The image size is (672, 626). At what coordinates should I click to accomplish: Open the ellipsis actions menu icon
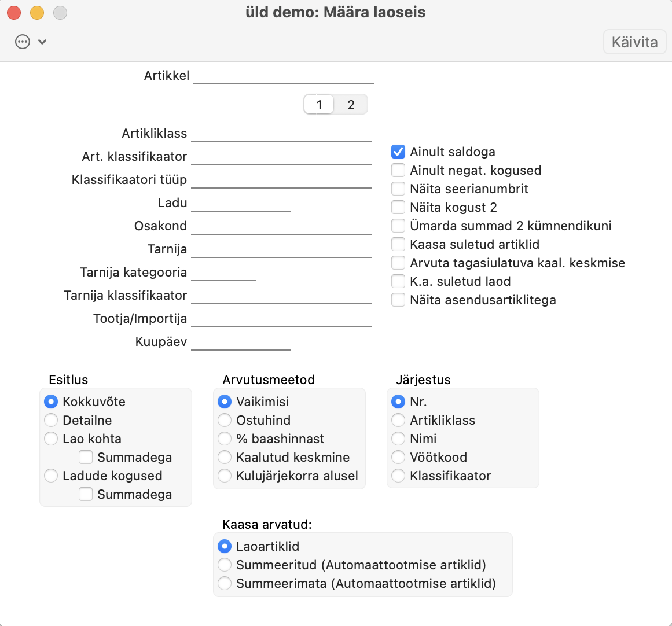pos(23,42)
